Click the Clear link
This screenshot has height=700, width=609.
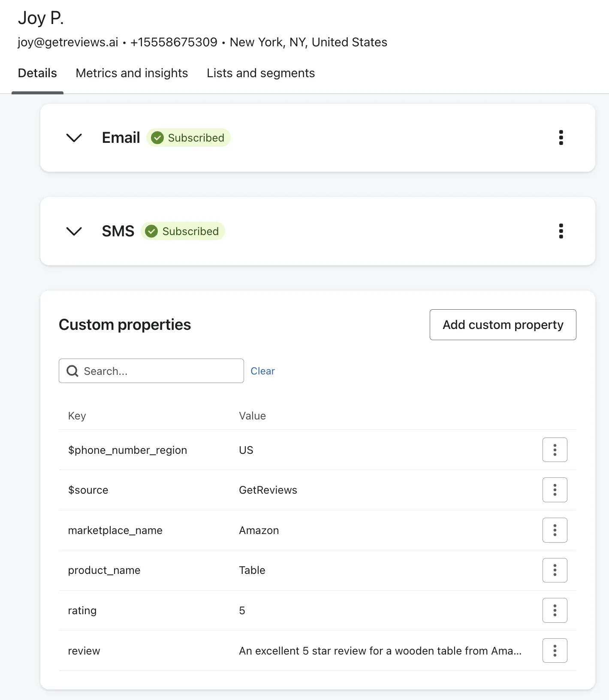262,371
